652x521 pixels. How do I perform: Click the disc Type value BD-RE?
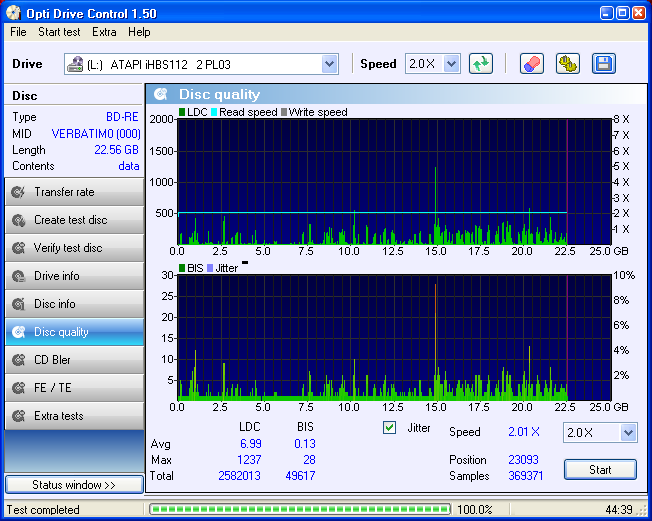(x=122, y=117)
